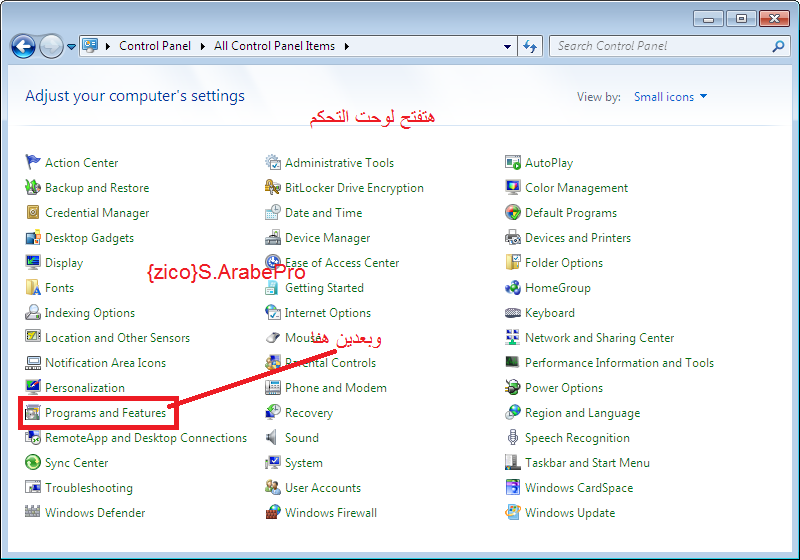The height and width of the screenshot is (560, 800).
Task: Open Performance Information and Tools link
Action: coord(619,362)
